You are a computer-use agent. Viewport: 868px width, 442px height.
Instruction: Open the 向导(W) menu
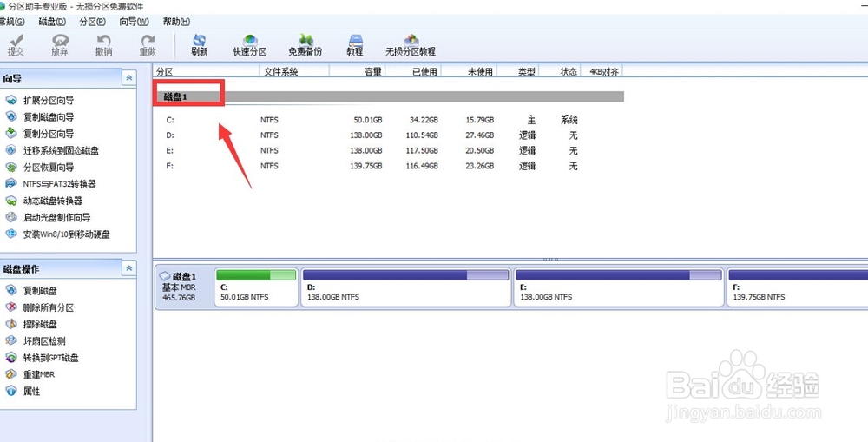pyautogui.click(x=134, y=22)
